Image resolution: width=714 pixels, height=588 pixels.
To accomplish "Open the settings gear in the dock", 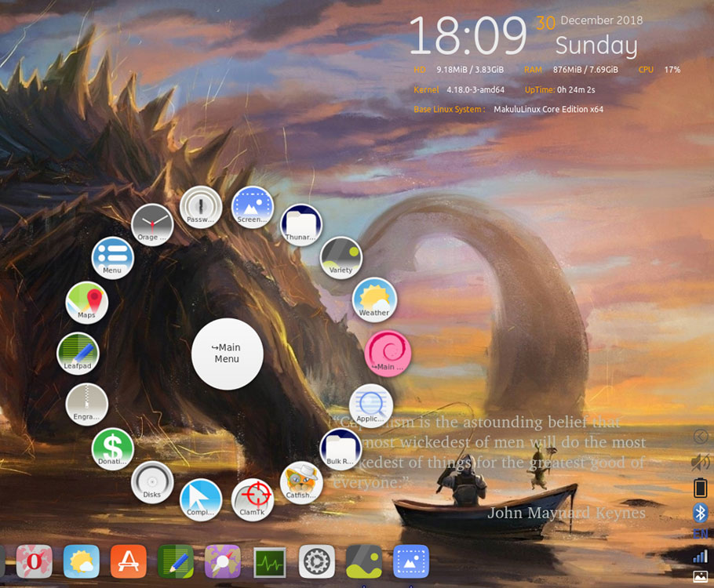I will 316,561.
